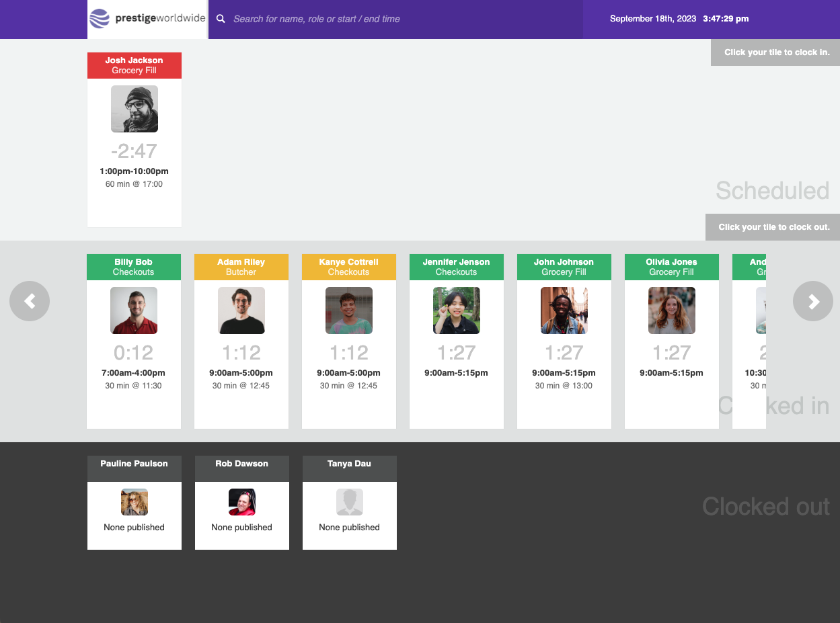Click Josh Jackson's 1:00pm-10:00pm shift text
840x623 pixels.
coord(135,171)
